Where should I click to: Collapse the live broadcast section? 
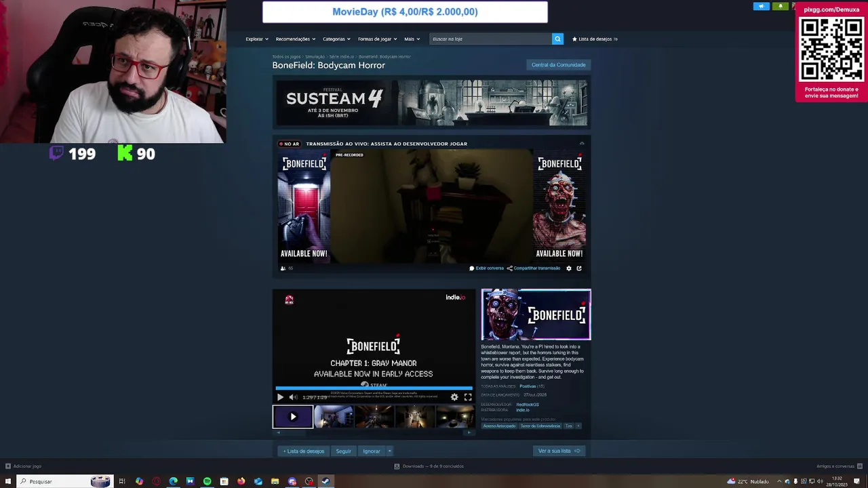tap(582, 144)
